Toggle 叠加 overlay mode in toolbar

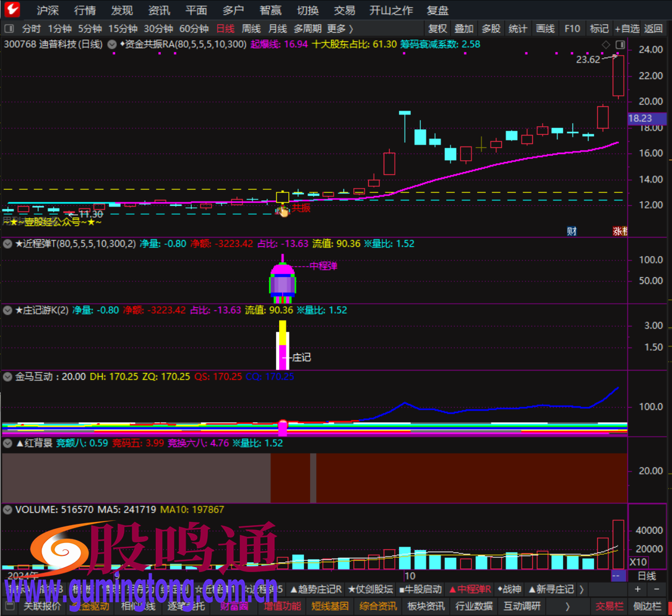(463, 28)
